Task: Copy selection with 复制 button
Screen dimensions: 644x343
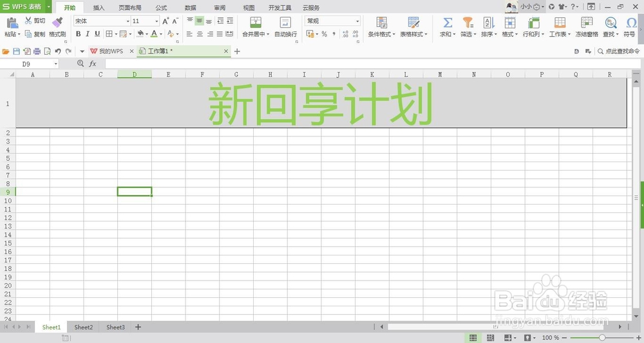Action: pos(35,34)
